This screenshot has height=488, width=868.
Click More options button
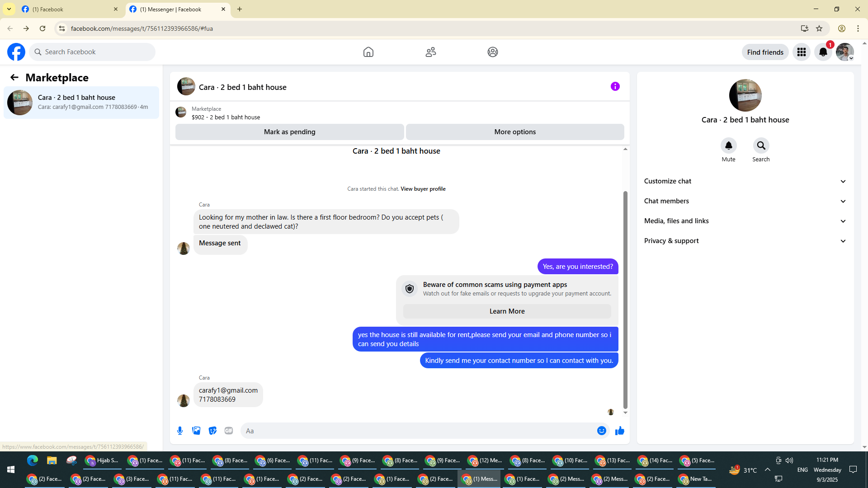pos(515,132)
